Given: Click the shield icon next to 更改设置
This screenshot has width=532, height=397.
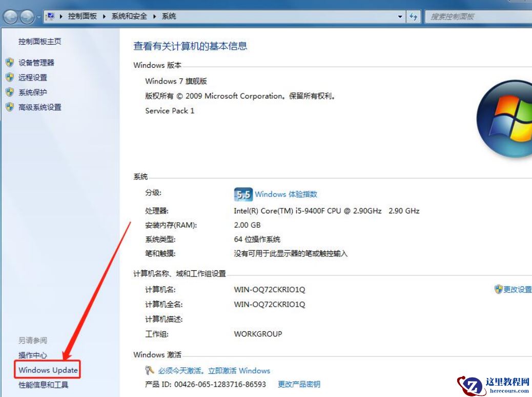Looking at the screenshot, I should pos(498,289).
